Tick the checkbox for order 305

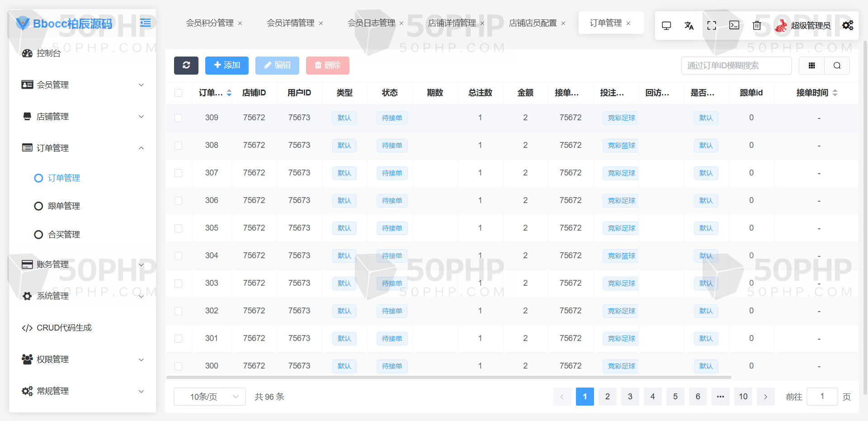pyautogui.click(x=179, y=228)
